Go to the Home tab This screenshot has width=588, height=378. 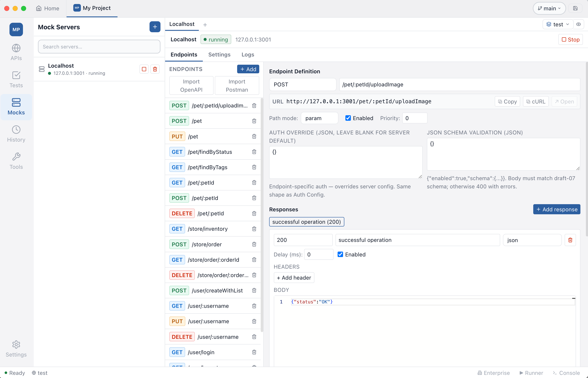click(x=48, y=8)
